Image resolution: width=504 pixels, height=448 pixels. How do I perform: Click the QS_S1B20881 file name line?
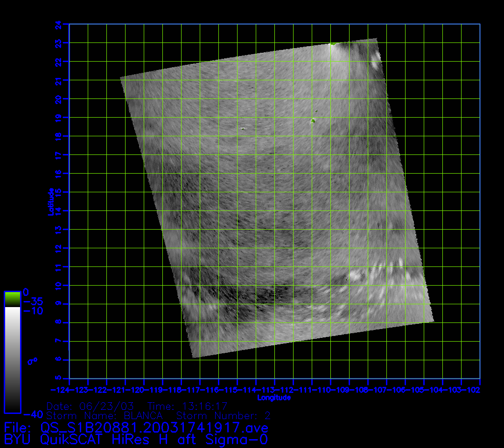pyautogui.click(x=136, y=427)
